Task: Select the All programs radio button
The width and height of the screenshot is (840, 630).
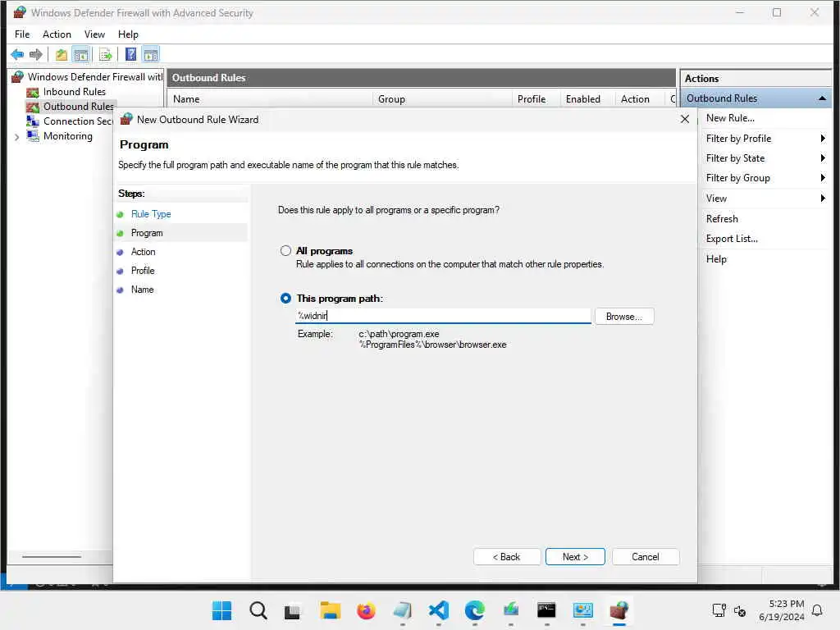Action: [x=285, y=251]
